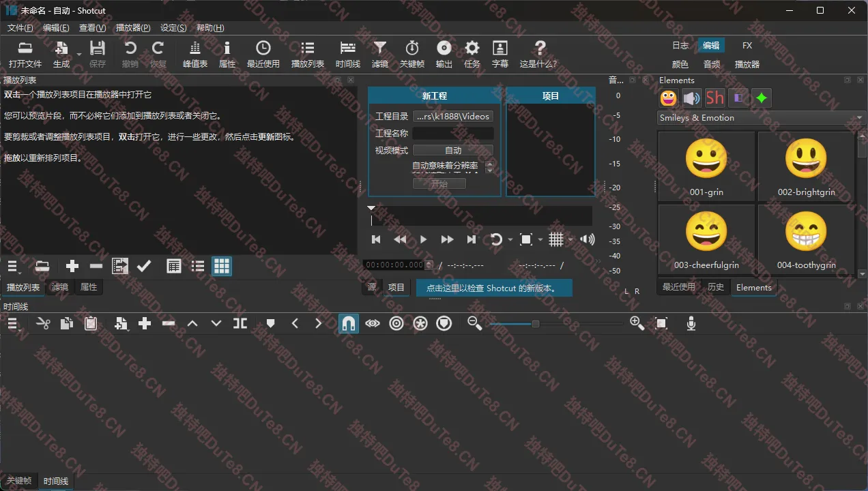Open the timeline hamburger menu
The image size is (868, 491).
click(13, 324)
